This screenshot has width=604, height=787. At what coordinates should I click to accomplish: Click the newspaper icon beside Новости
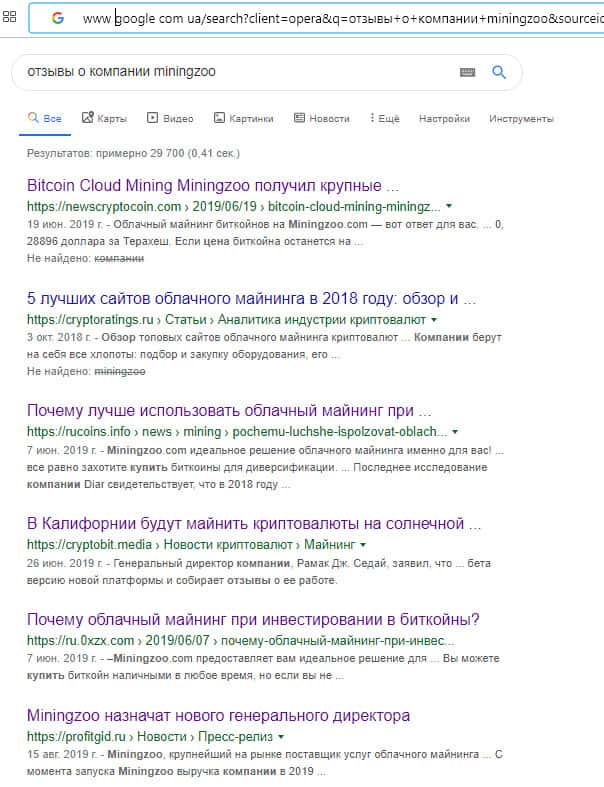pos(299,118)
